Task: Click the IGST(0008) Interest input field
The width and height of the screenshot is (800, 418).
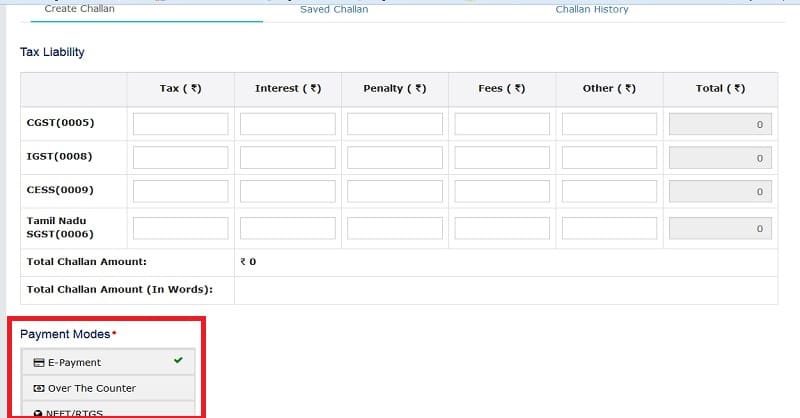Action: (x=288, y=158)
